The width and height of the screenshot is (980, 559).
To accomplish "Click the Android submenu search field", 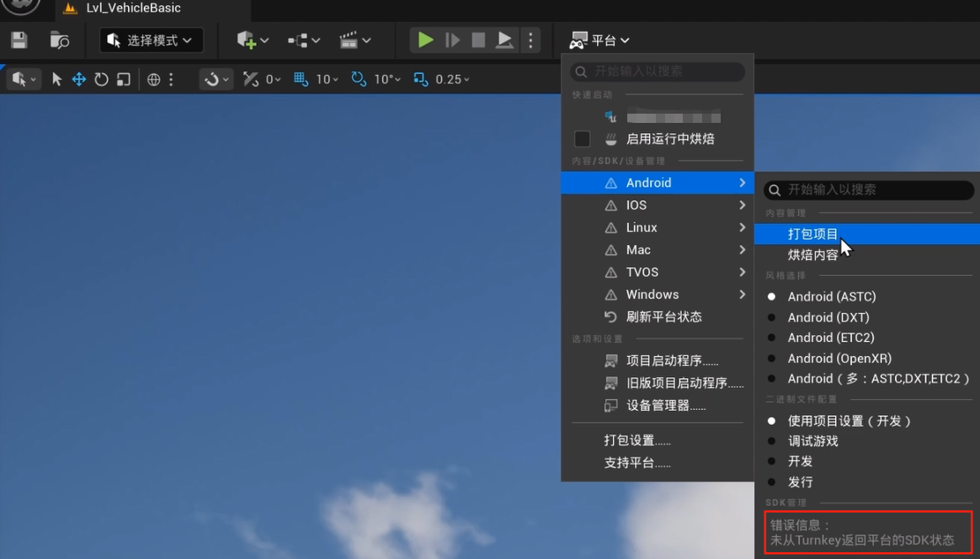I will 869,190.
